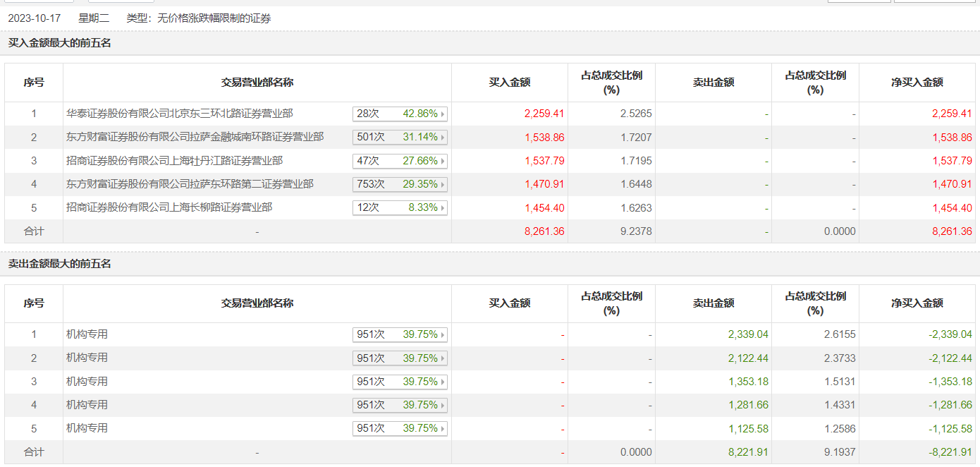Screen dimensions: 980x467
Task: Click 招商证券上海牡丹江路证券营业部
Action: [x=174, y=161]
